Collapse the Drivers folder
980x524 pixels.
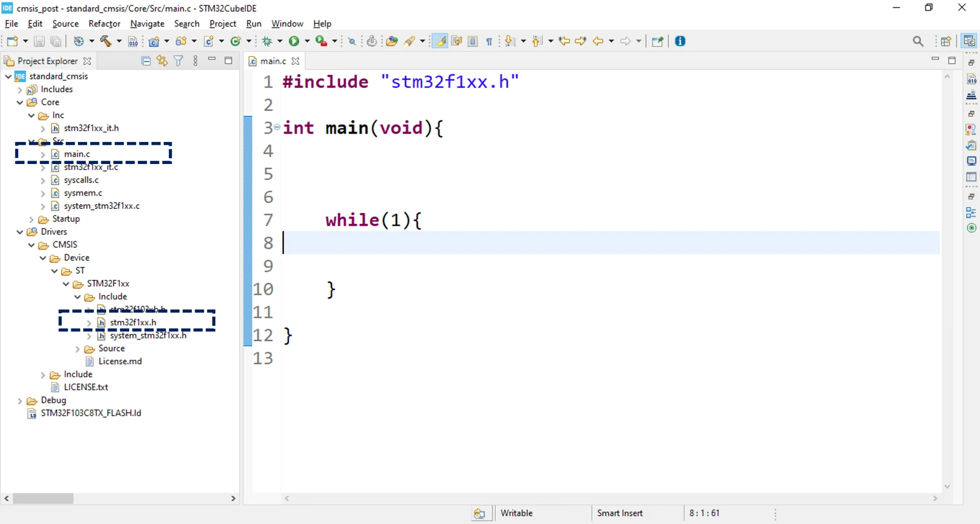(x=20, y=232)
